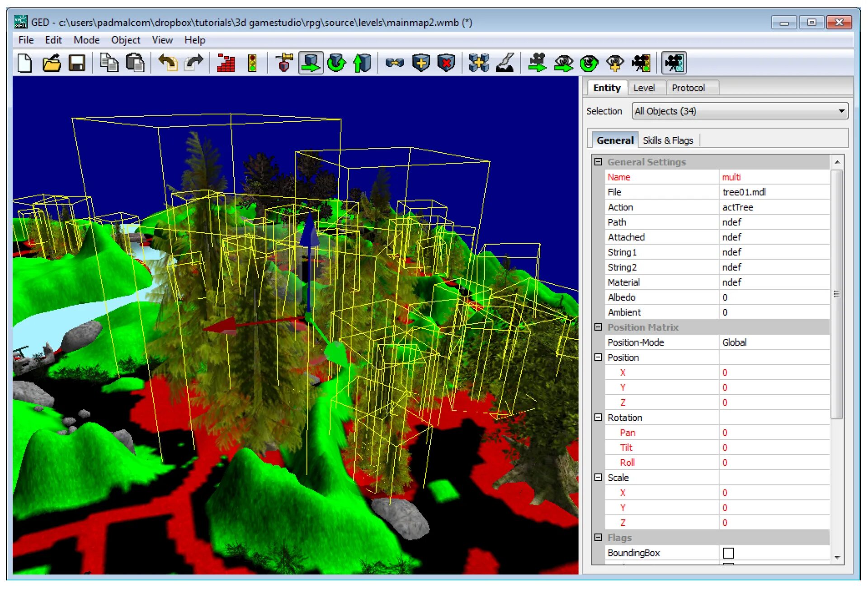The image size is (868, 589).
Task: Select the Move object tool
Action: pos(311,63)
